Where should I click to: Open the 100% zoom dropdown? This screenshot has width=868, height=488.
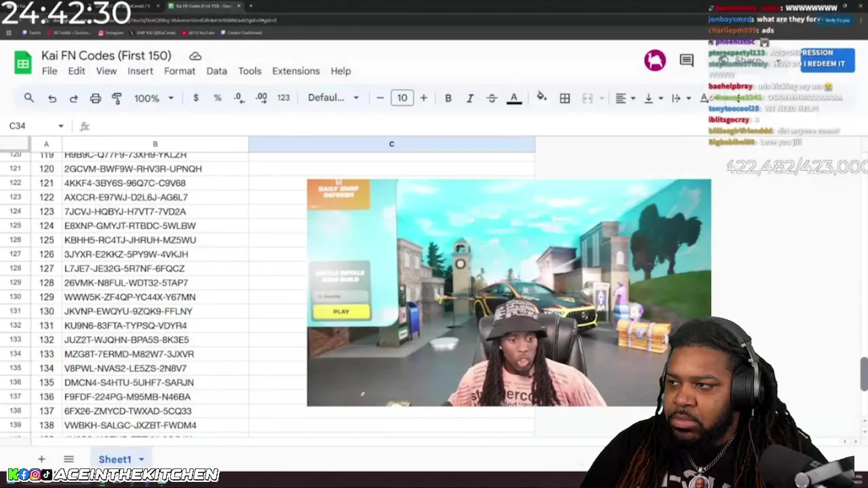[x=154, y=98]
